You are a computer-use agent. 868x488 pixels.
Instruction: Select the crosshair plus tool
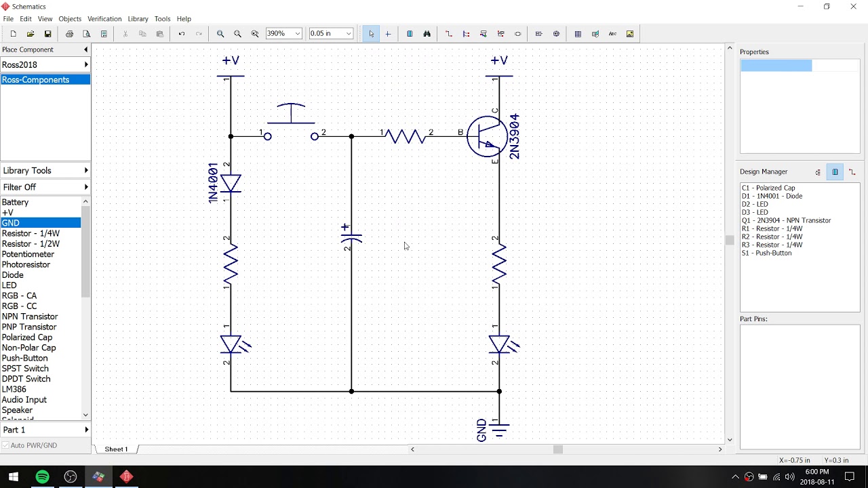(x=388, y=34)
